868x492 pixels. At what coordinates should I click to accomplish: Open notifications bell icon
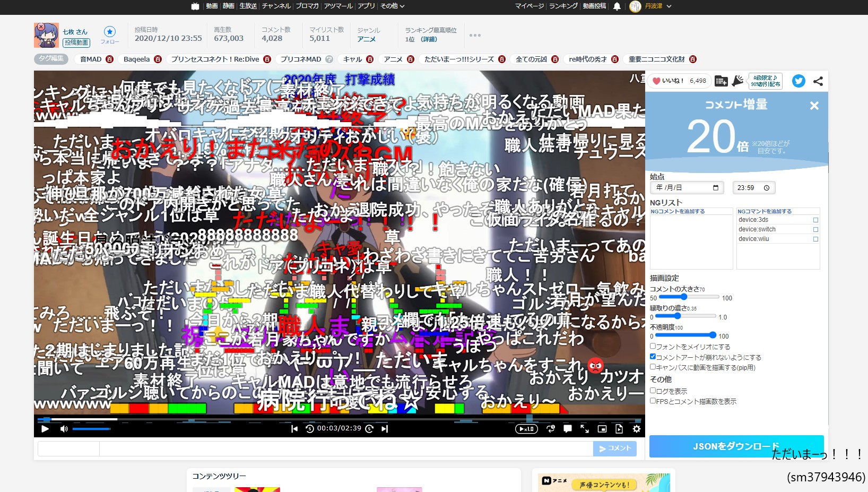pyautogui.click(x=617, y=6)
